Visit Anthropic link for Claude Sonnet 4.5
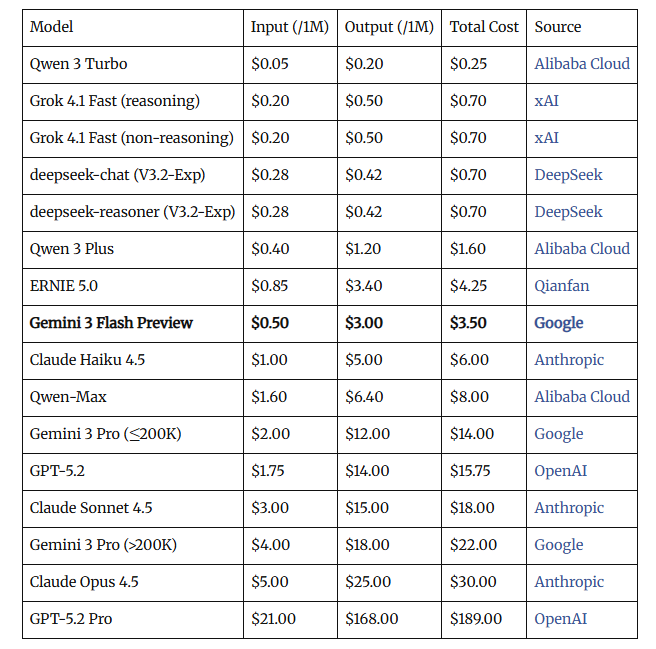656x649 pixels. tap(569, 508)
